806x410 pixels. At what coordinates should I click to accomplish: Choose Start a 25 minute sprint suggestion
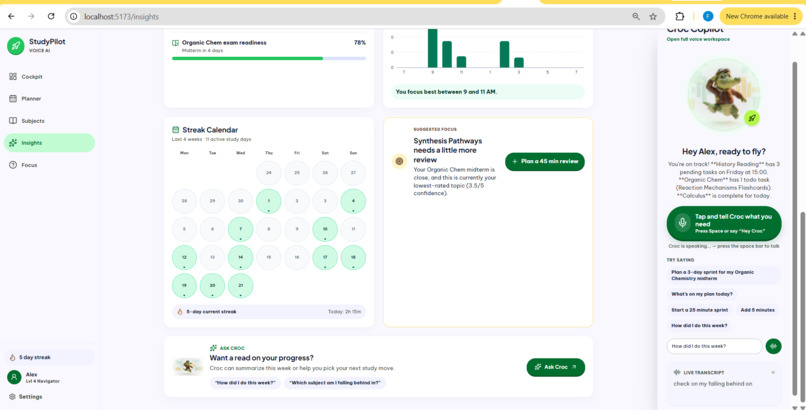(x=700, y=310)
